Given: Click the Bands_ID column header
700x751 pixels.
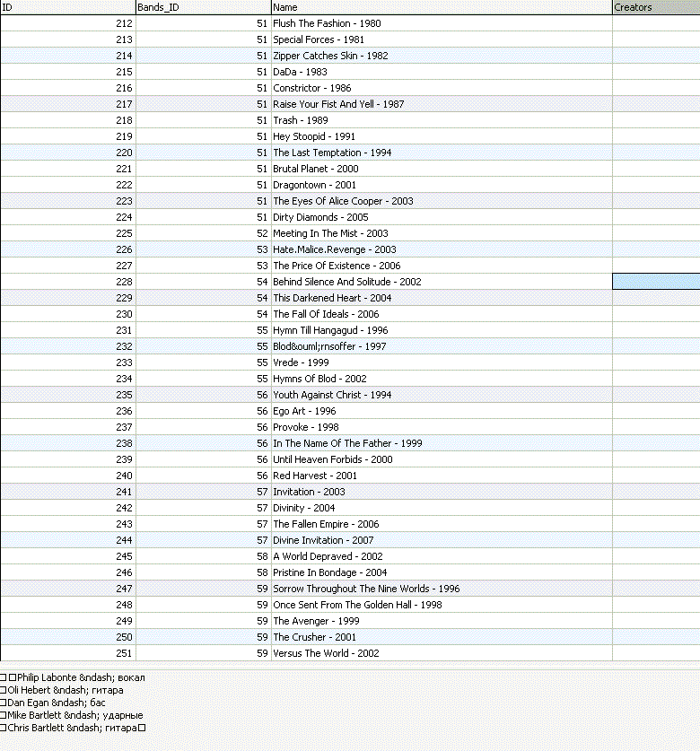Looking at the screenshot, I should tap(202, 7).
